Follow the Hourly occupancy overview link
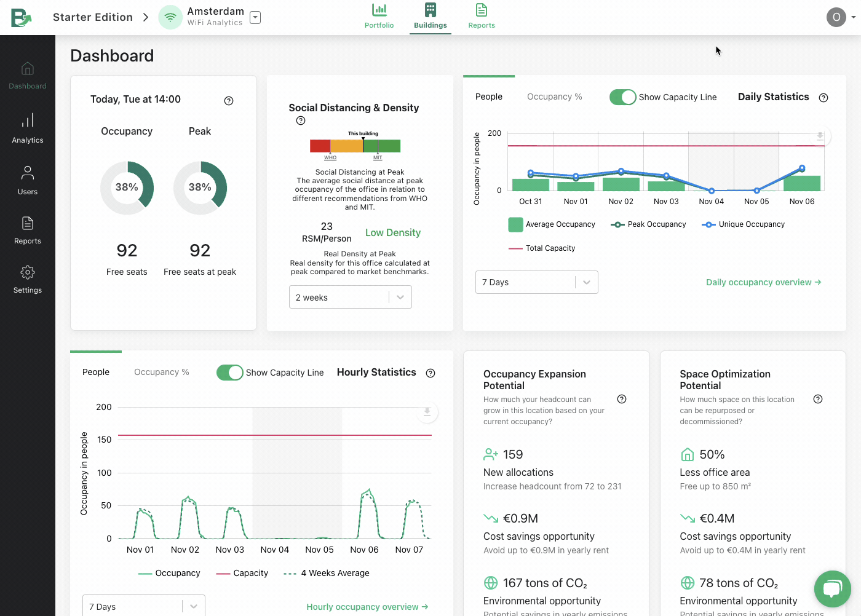861x616 pixels. click(x=367, y=607)
